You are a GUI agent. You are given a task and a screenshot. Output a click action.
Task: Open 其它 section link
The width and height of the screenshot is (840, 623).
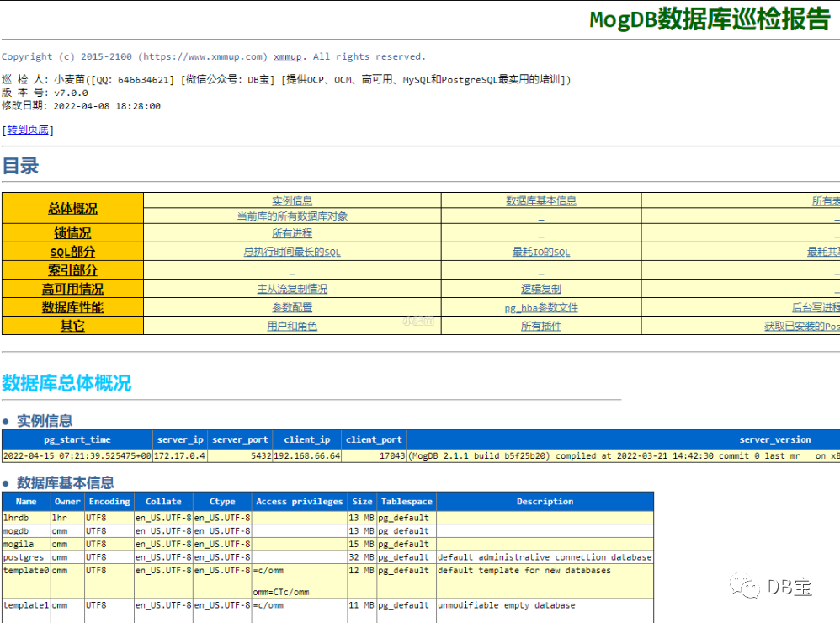[72, 326]
